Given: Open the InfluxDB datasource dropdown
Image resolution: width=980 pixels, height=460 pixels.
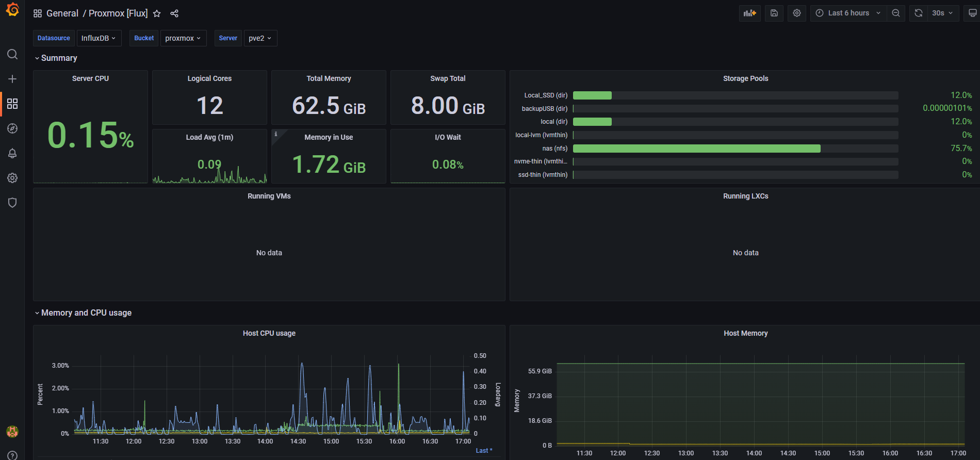Looking at the screenshot, I should (x=99, y=38).
